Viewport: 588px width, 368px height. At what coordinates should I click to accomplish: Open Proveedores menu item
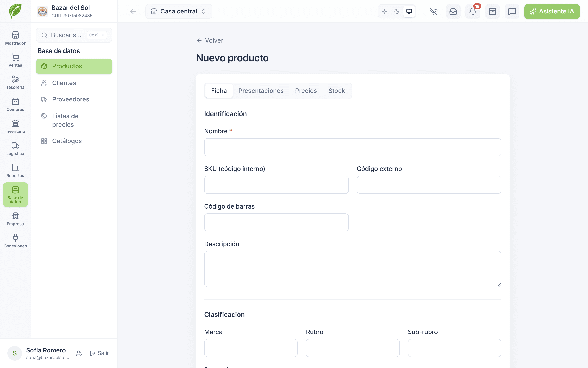pyautogui.click(x=74, y=99)
